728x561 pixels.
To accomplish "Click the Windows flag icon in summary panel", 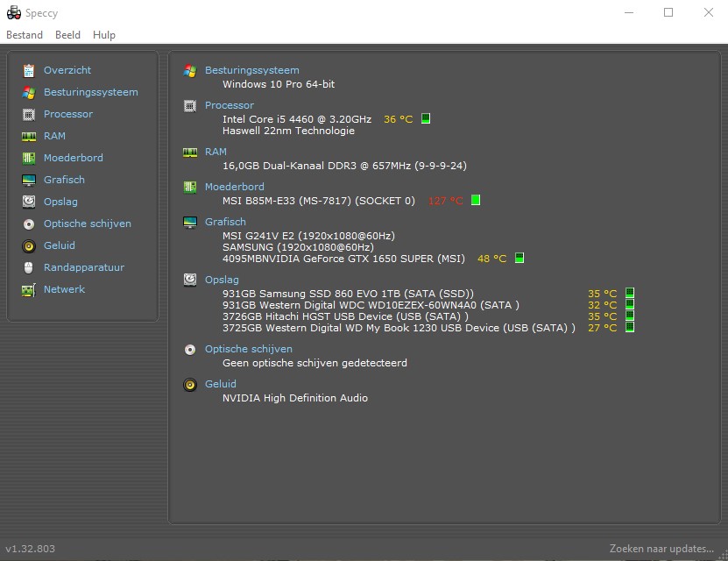I will pyautogui.click(x=190, y=71).
